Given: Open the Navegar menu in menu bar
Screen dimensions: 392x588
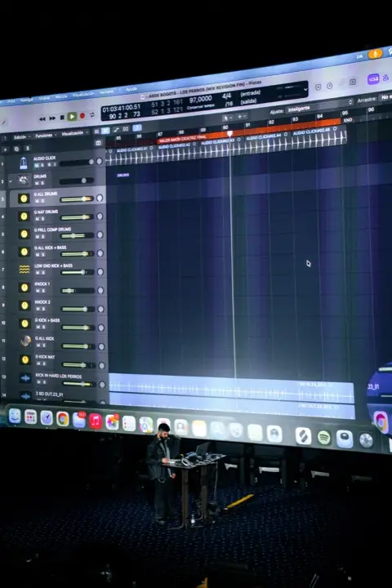Looking at the screenshot, I should coord(26,100).
